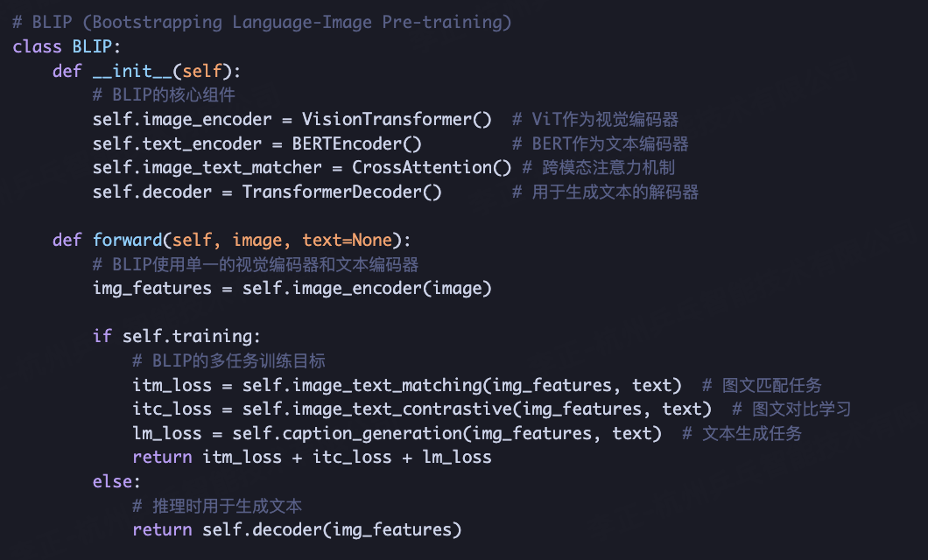Click the top comment 'Bootstrapping Language-Image Pre-training'
Screen dimensions: 928x560
tap(297, 23)
